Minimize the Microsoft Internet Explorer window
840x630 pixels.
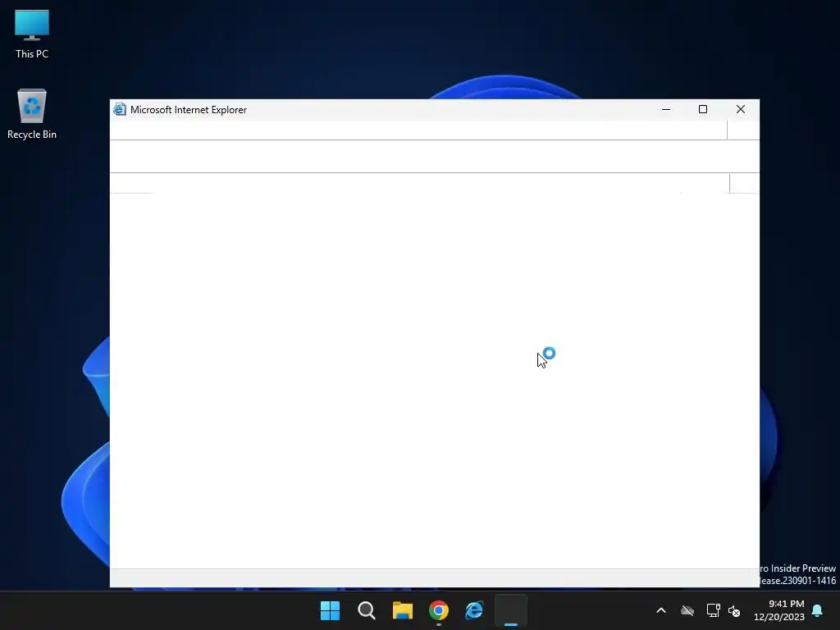coord(666,109)
